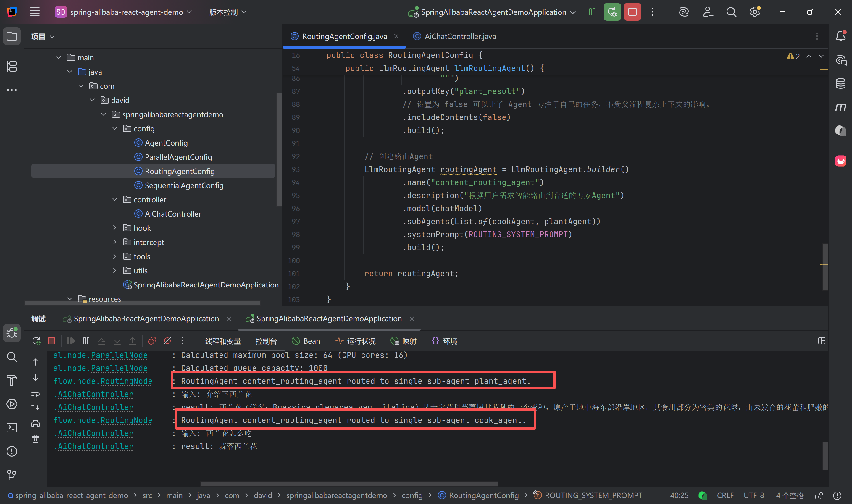Switch to 控制台 tab
The width and height of the screenshot is (852, 504).
(x=266, y=341)
